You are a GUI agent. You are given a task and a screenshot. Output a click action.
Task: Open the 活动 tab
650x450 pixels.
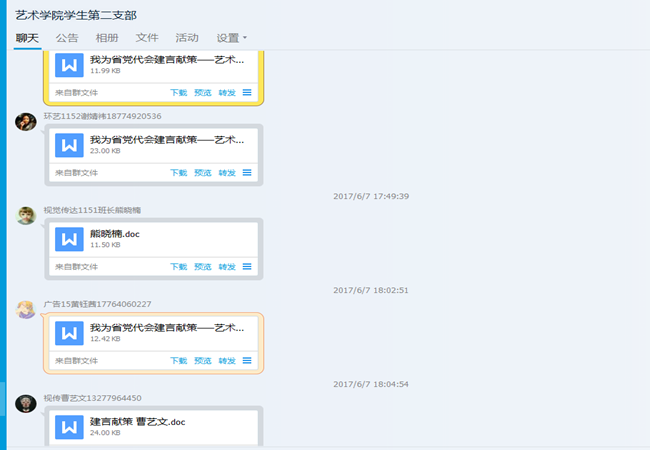point(187,38)
